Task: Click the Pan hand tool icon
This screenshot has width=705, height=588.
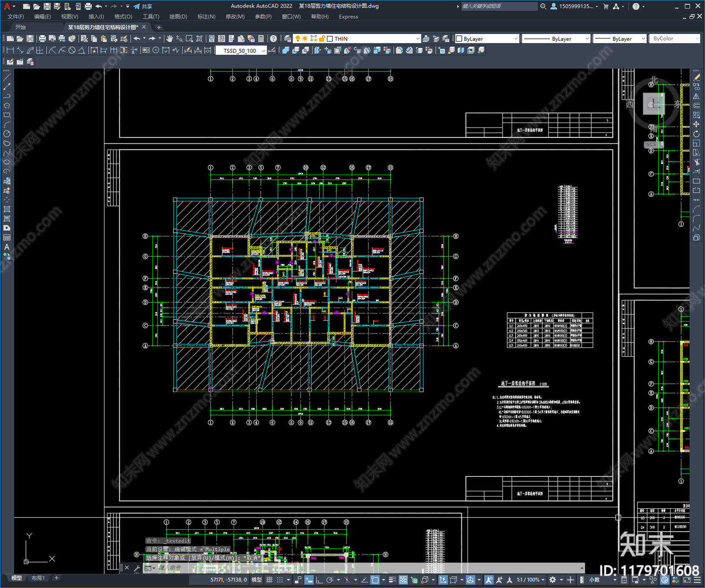Action: pyautogui.click(x=170, y=39)
